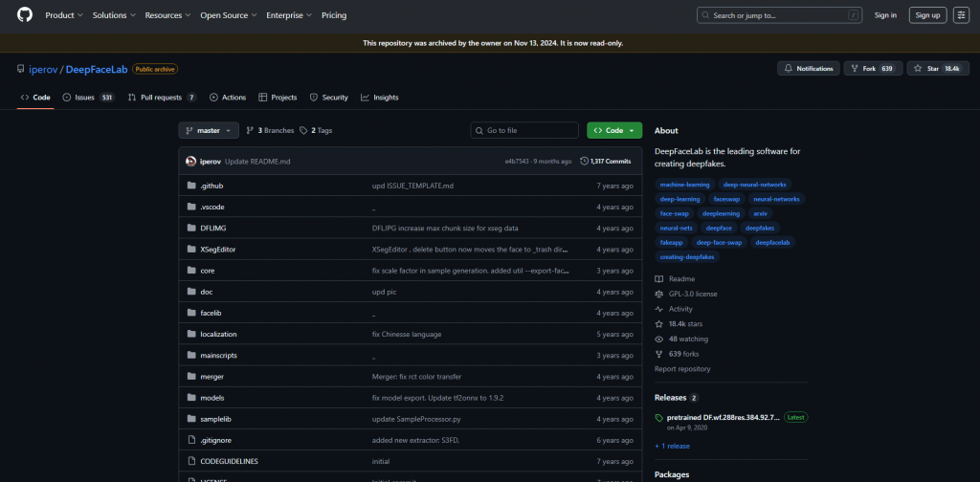This screenshot has width=980, height=482.
Task: Expand the Enterprise menu
Action: coord(289,15)
